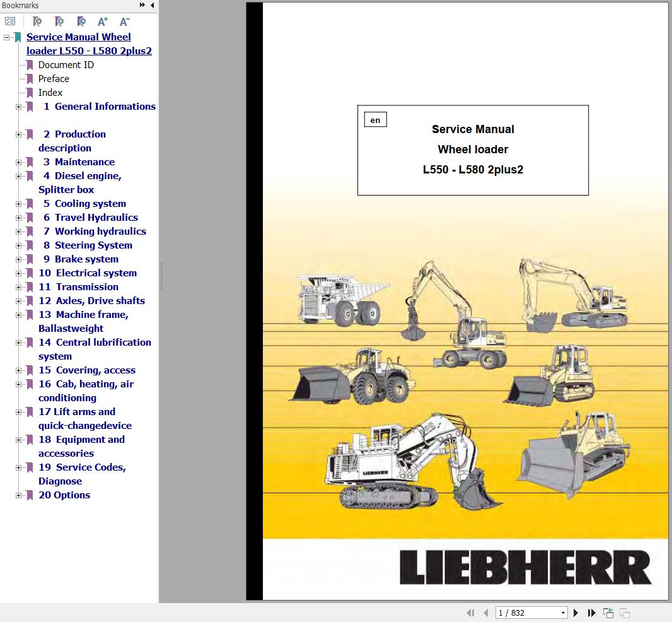This screenshot has height=622, width=672.
Task: Click the previous view navigation icon
Action: click(x=608, y=613)
